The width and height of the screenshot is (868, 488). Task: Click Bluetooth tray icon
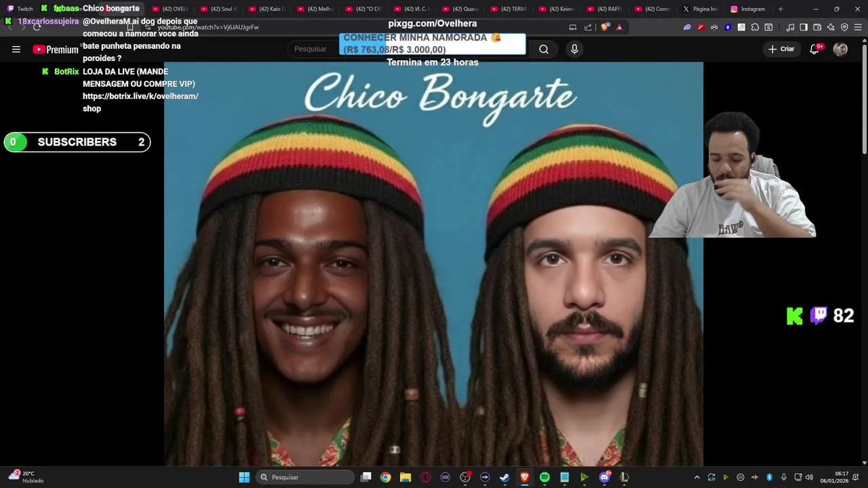(x=769, y=477)
